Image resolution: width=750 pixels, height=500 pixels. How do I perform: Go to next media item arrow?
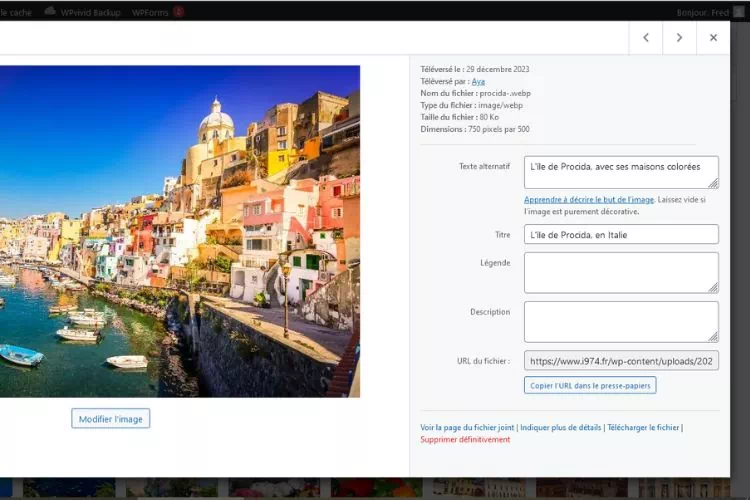pos(679,37)
